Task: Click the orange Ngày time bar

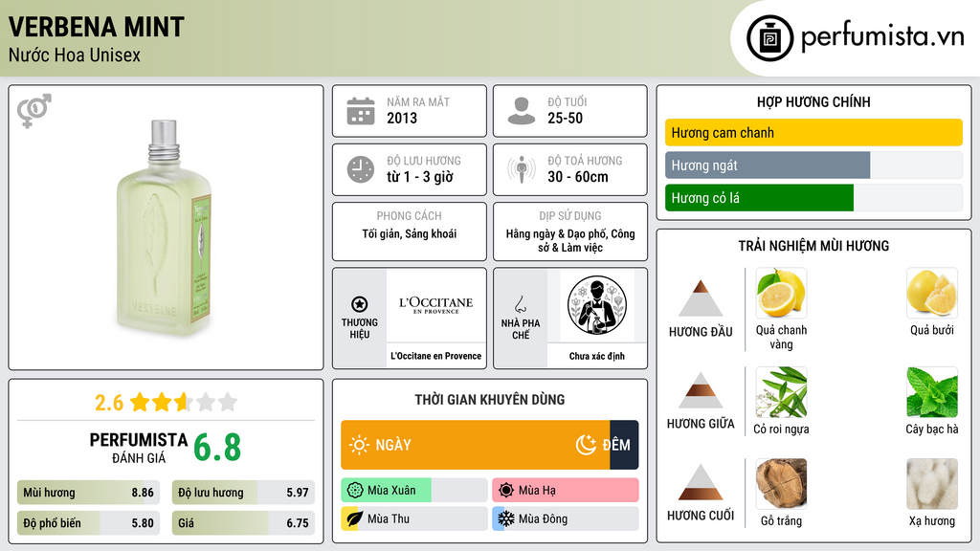Action: tap(475, 445)
